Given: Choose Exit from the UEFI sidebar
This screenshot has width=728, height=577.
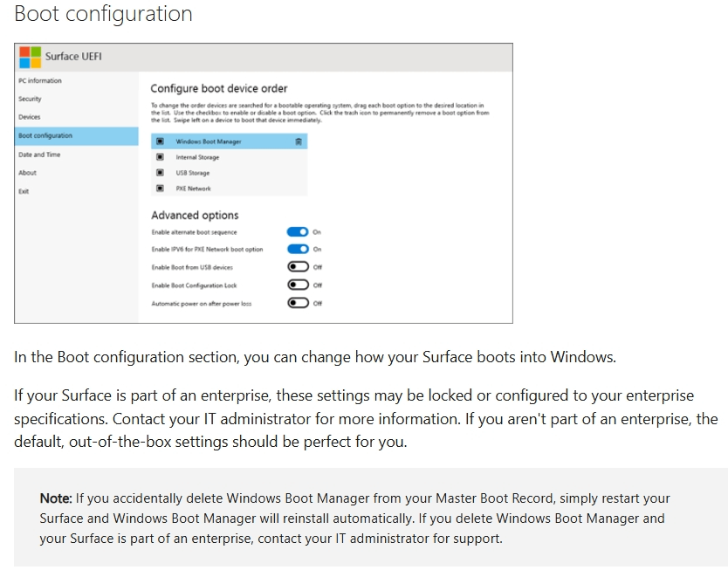Looking at the screenshot, I should tap(24, 191).
